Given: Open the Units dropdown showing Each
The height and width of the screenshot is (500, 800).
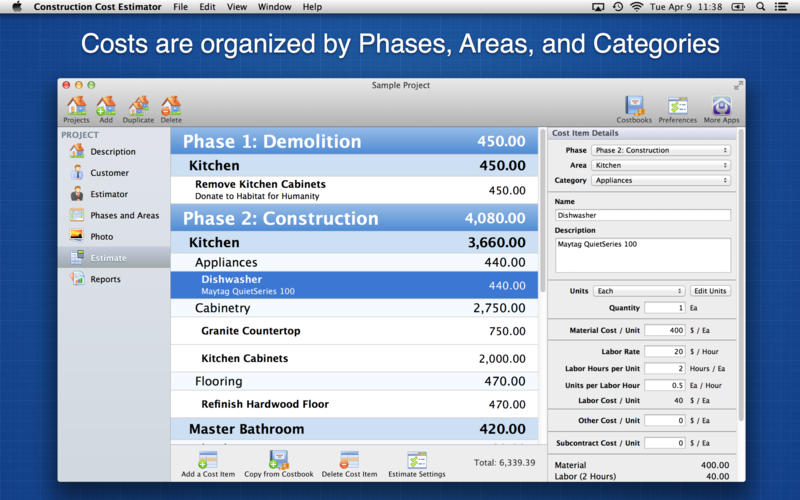Looking at the screenshot, I should tap(638, 291).
